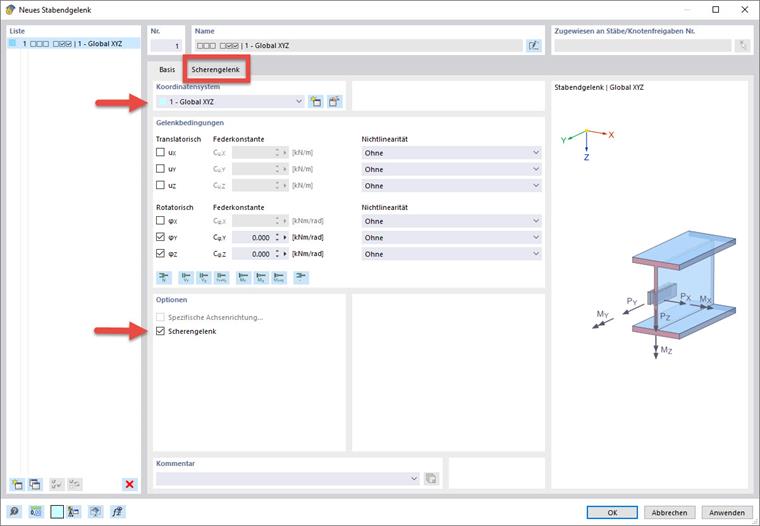Viewport: 760px width, 526px height.
Task: Click the arrow icon left of the fx icon
Action: click(95, 511)
